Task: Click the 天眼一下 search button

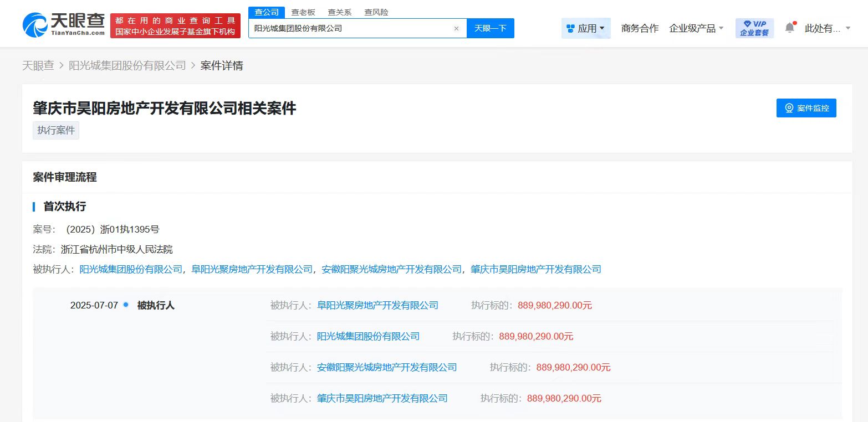Action: (x=491, y=28)
